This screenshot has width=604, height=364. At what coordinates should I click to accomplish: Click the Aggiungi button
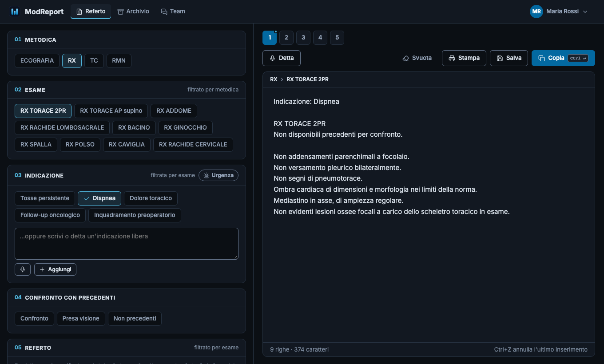tap(55, 269)
